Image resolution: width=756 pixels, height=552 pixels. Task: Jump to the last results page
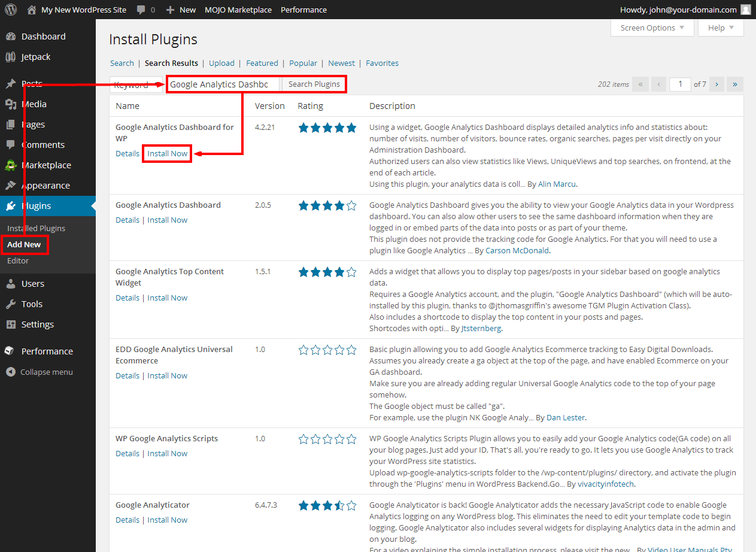(x=735, y=84)
